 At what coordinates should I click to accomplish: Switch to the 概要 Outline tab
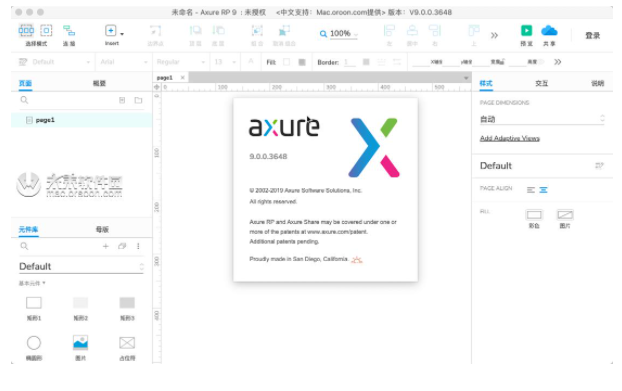pyautogui.click(x=99, y=83)
